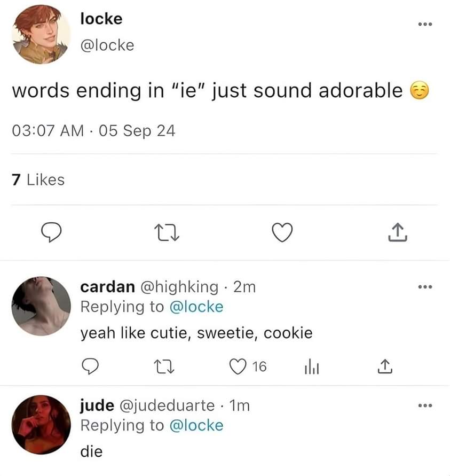Open cardan's @highking profile handle

click(178, 287)
